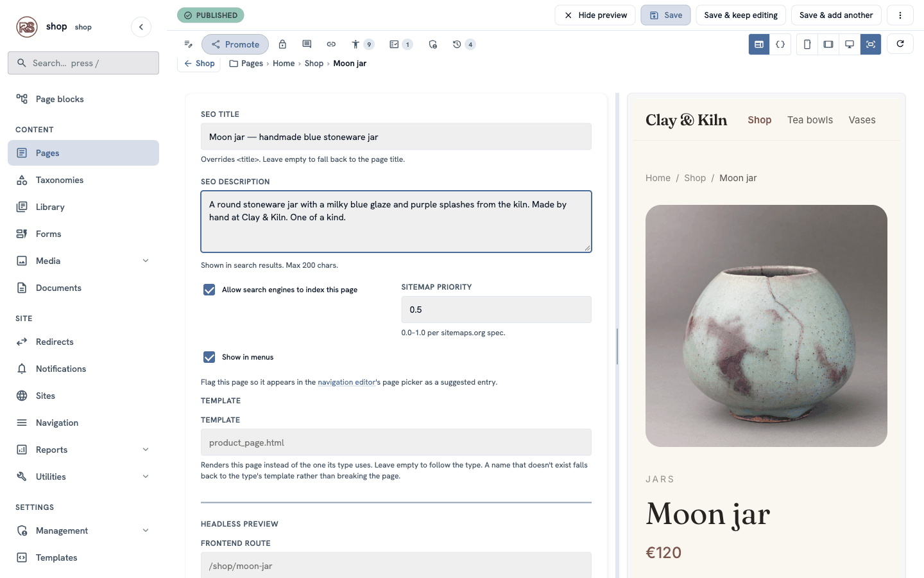924x578 pixels.
Task: Click Hide preview button
Action: 595,15
